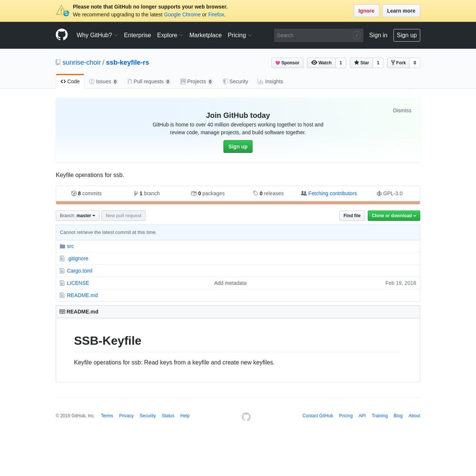This screenshot has height=476, width=476.
Task: Click the README.md file icon in list
Action: click(x=62, y=295)
